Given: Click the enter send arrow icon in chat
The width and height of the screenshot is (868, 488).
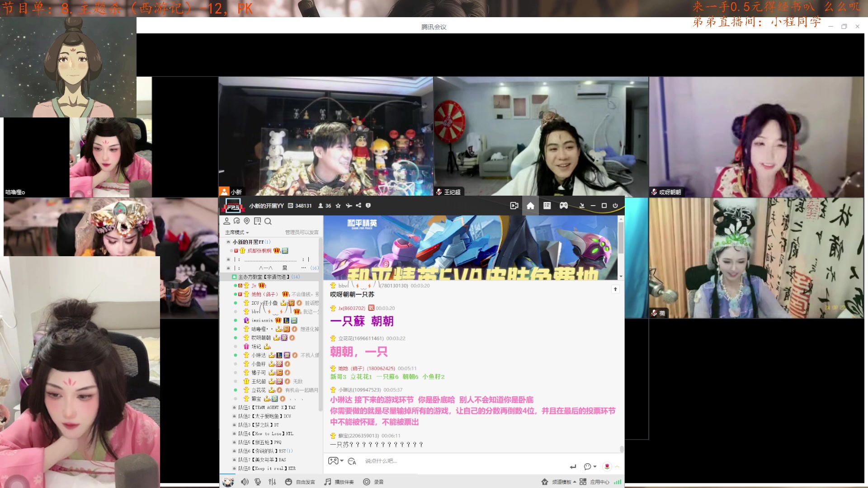Looking at the screenshot, I should (x=573, y=466).
